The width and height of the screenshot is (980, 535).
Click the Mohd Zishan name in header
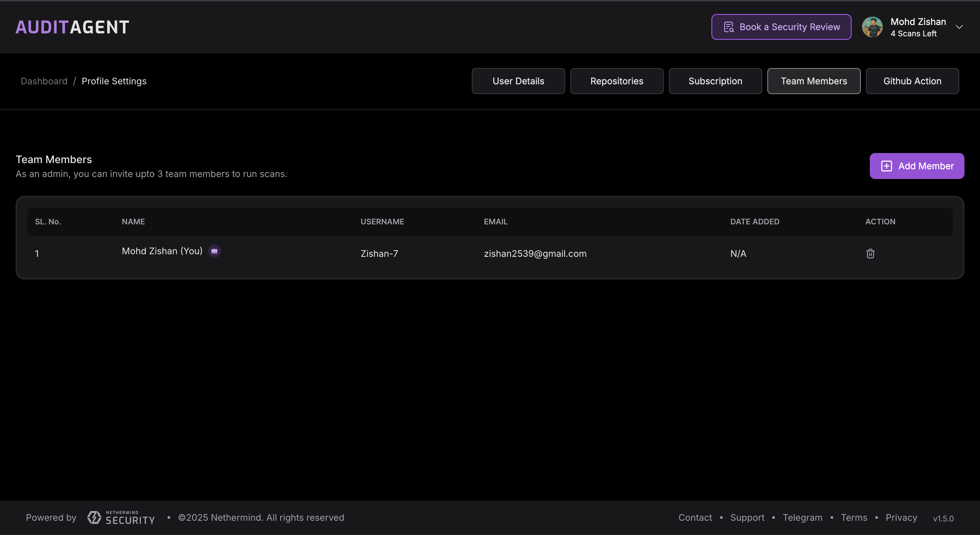pyautogui.click(x=918, y=22)
